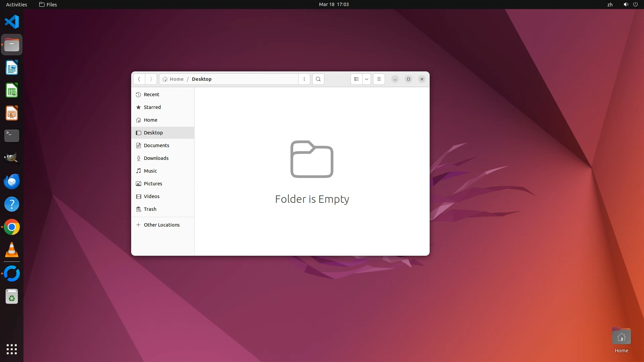Select Downloads in sidebar
Screen dimensions: 644x362
pyautogui.click(x=156, y=158)
